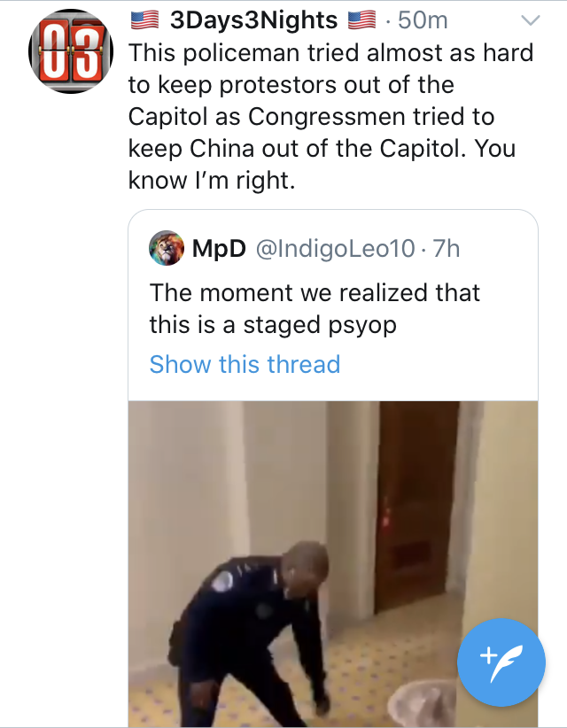Open MpD's lion profile picture
The image size is (567, 728).
[167, 248]
